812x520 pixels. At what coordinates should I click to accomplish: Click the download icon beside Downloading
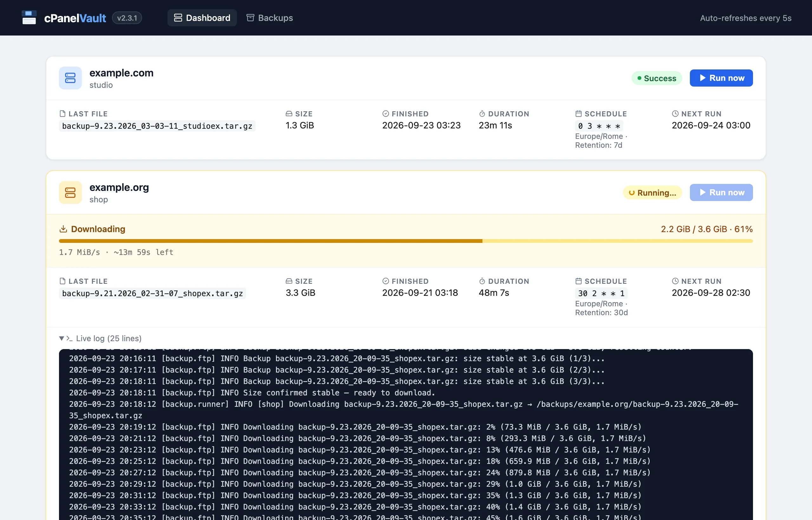pyautogui.click(x=63, y=229)
